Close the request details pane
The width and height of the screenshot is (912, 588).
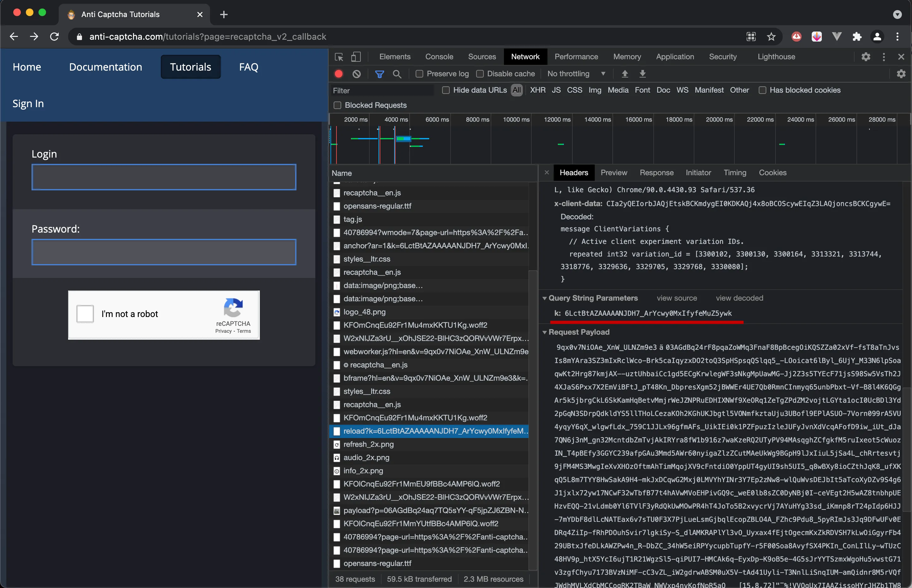click(x=547, y=173)
